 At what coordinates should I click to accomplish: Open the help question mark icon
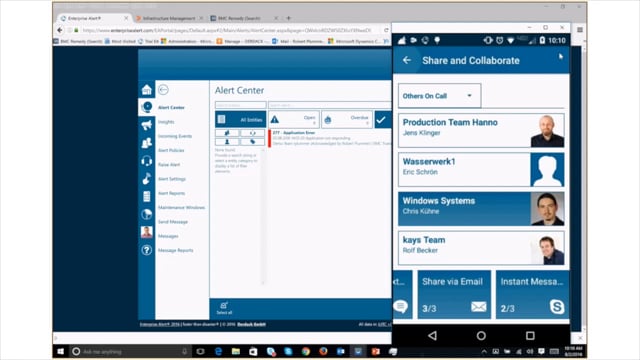(147, 250)
